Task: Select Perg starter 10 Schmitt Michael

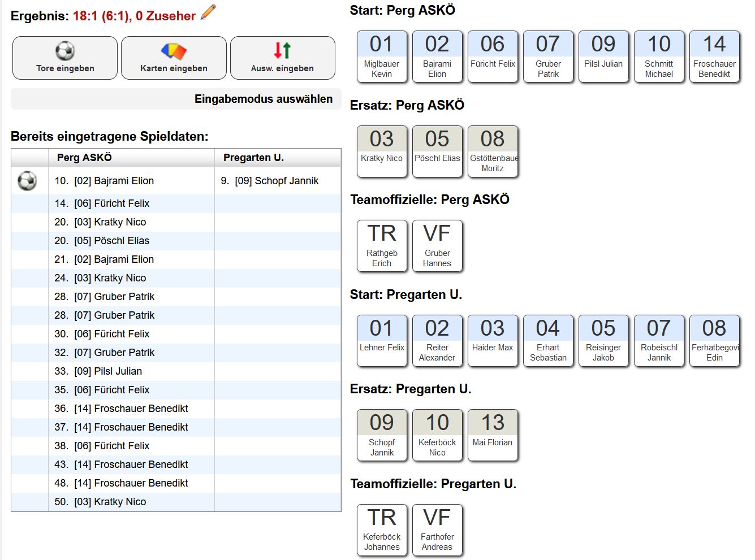Action: point(659,57)
